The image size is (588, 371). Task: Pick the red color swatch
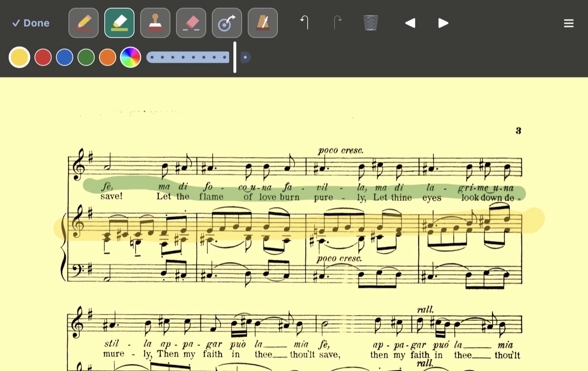click(x=43, y=57)
